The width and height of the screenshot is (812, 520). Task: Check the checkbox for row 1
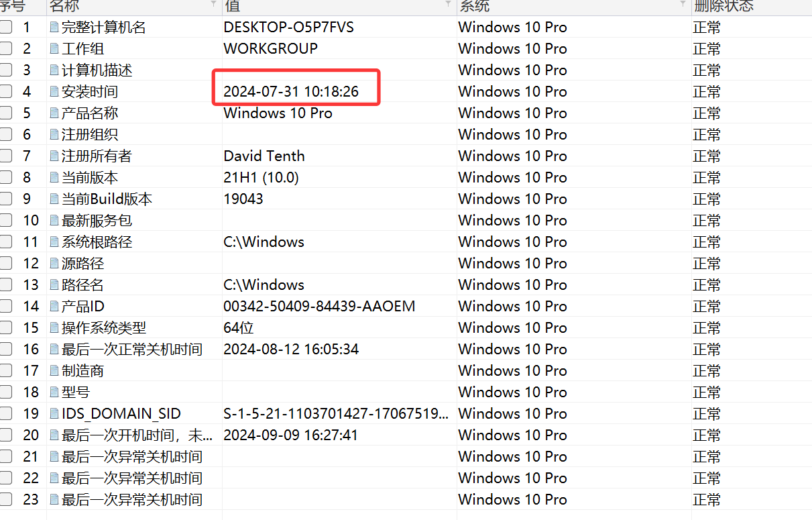coord(5,28)
